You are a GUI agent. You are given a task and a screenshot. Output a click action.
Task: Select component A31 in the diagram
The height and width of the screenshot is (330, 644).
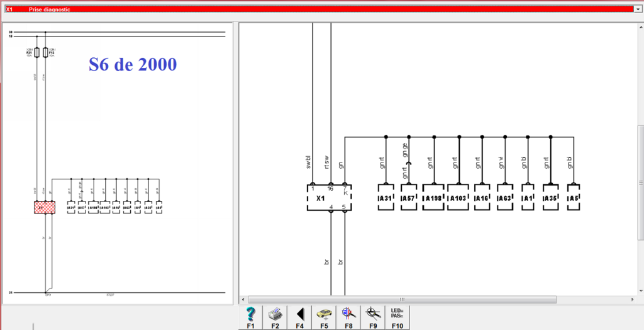385,198
